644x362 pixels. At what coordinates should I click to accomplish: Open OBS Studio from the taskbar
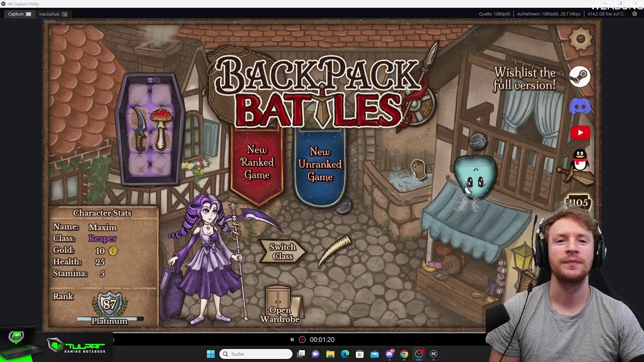[419, 354]
